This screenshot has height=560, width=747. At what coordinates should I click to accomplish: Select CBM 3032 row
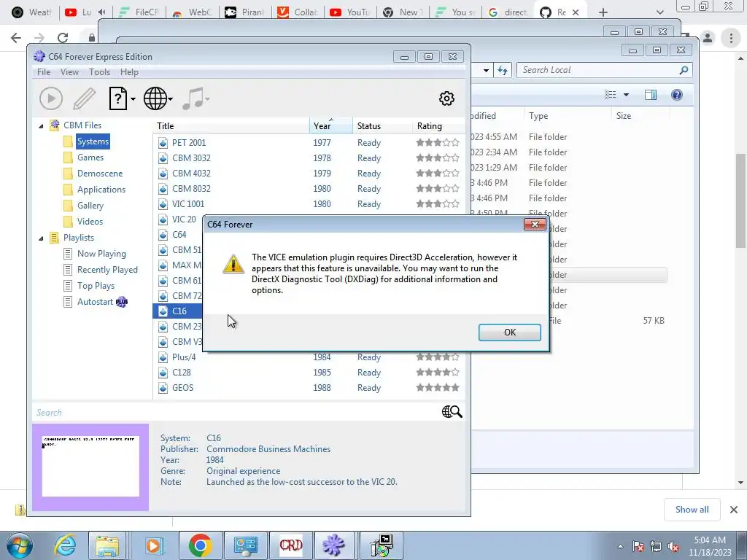pyautogui.click(x=309, y=157)
